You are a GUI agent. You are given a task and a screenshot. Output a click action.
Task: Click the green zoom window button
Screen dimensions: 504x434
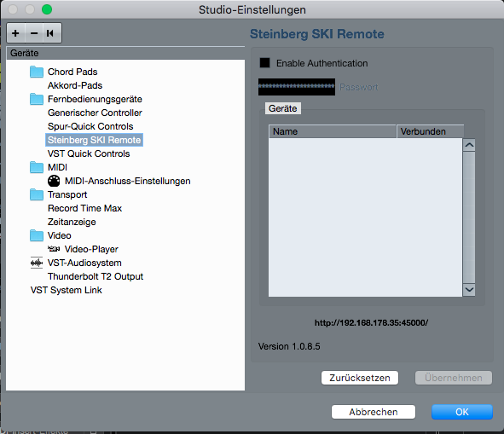tap(47, 9)
